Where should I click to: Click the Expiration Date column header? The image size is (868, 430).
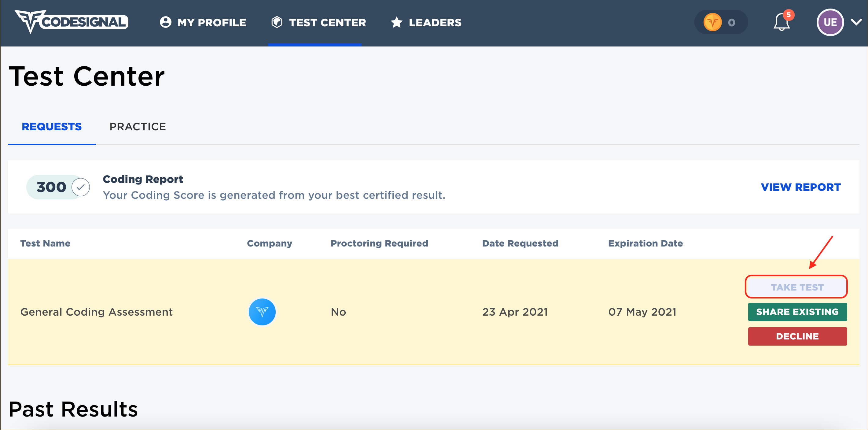(x=645, y=243)
